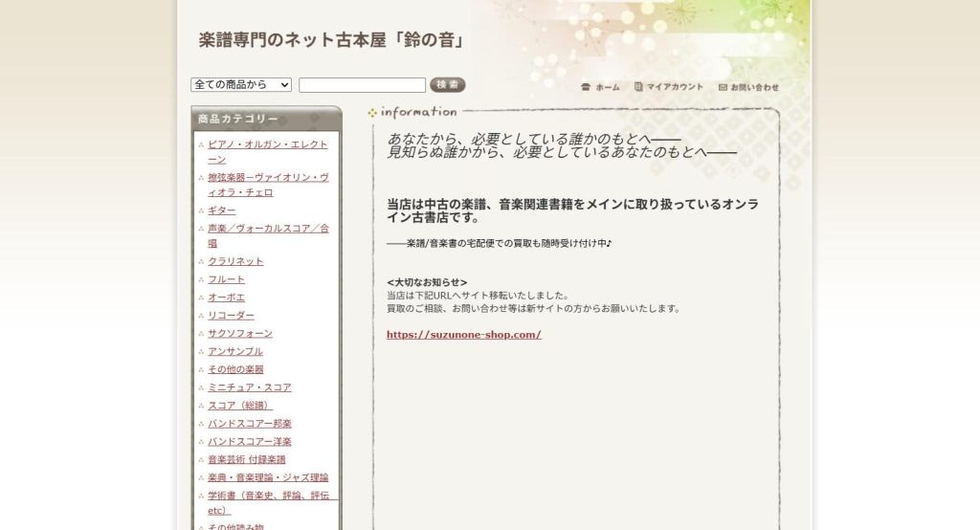Select the ギター category
980x530 pixels.
[222, 210]
